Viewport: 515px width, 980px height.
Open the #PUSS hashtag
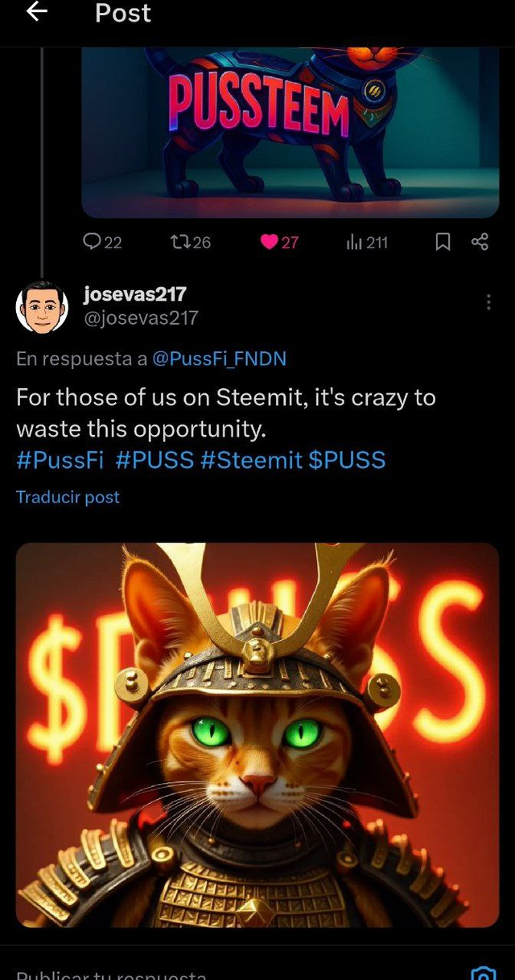154,460
